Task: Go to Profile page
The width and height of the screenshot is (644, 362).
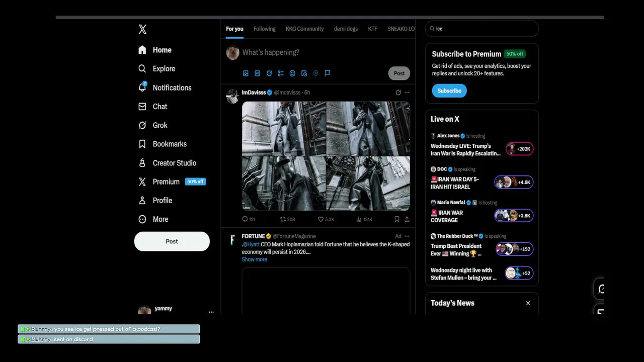Action: click(x=155, y=201)
